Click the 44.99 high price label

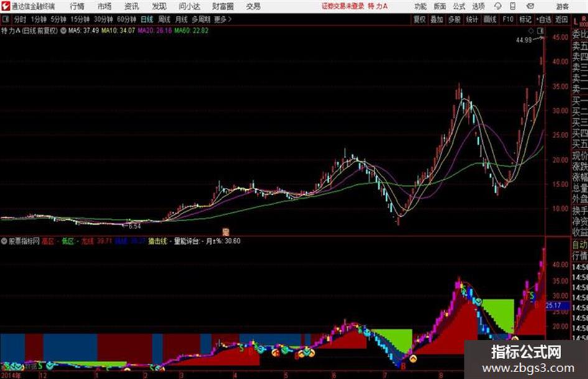tap(524, 40)
